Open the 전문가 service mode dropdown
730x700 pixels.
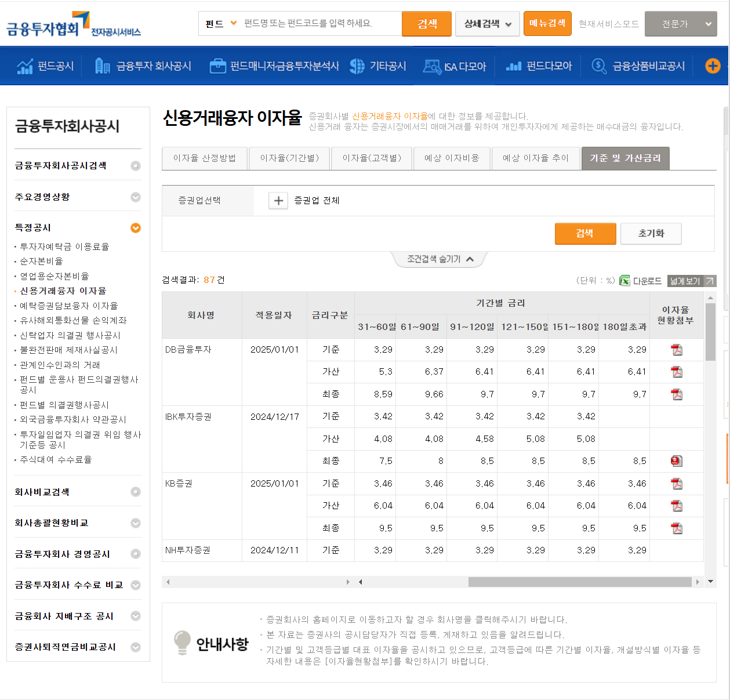[681, 23]
